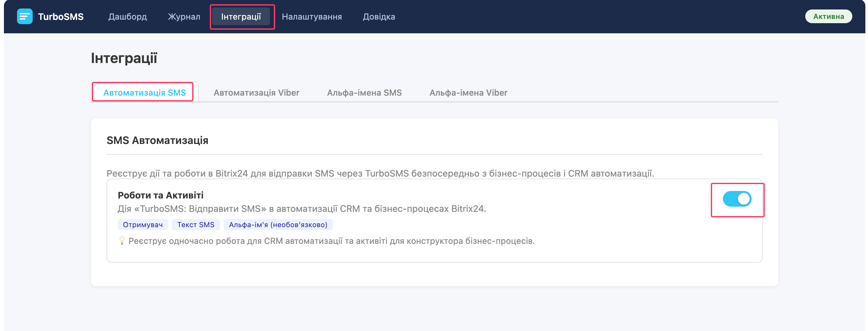This screenshot has height=331, width=868.
Task: Click the Альфа-ім'я (необов'язково) tag
Action: click(278, 225)
